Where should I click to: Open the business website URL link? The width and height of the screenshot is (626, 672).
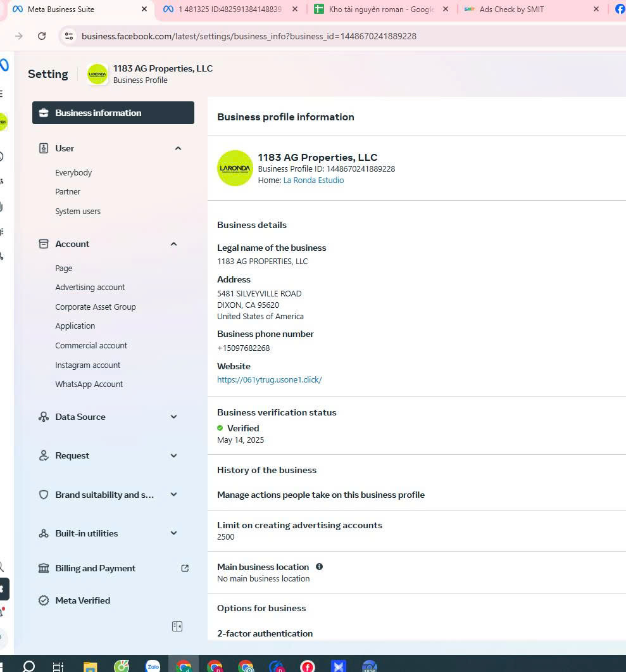click(269, 380)
